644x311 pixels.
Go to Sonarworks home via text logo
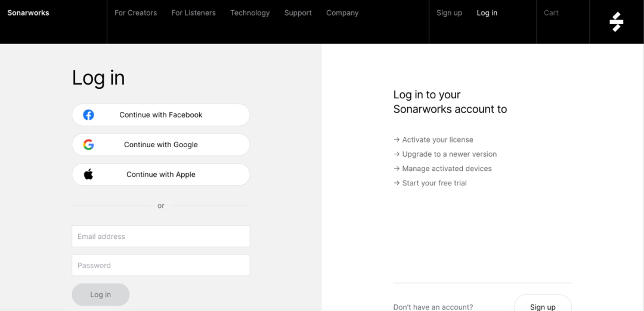click(28, 13)
